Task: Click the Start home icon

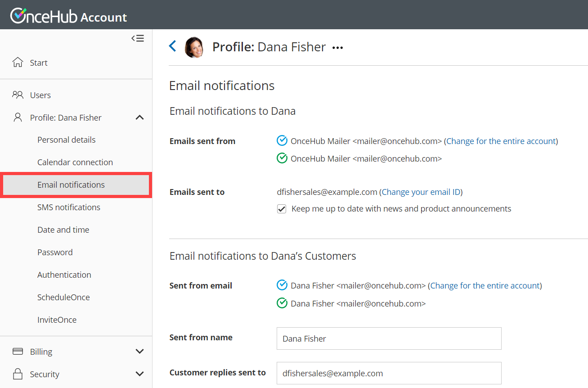Action: point(18,63)
